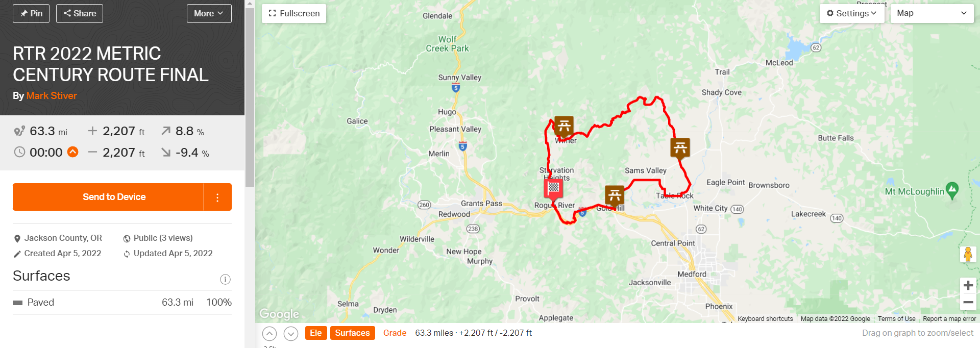The image size is (980, 348).
Task: Open author Mark Stiver's profile link
Action: click(x=52, y=95)
